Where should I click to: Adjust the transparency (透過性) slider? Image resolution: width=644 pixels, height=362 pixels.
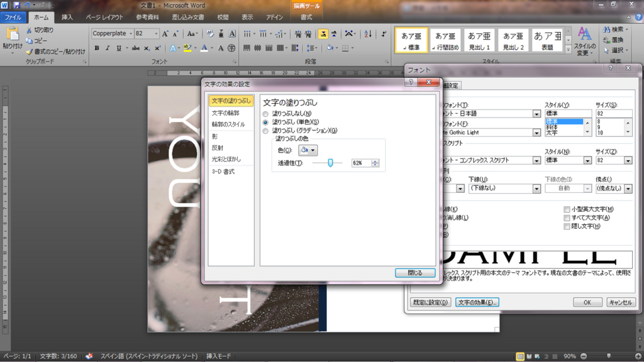click(x=330, y=163)
